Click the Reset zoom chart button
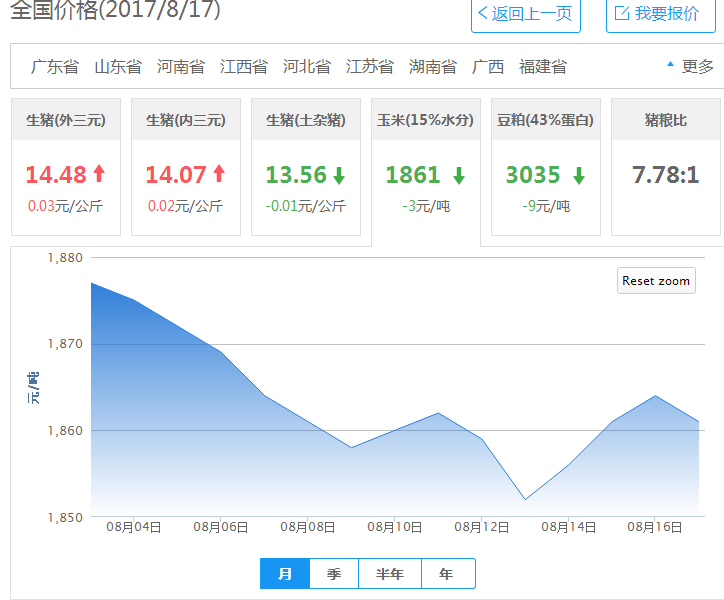724x600 pixels. pos(656,280)
